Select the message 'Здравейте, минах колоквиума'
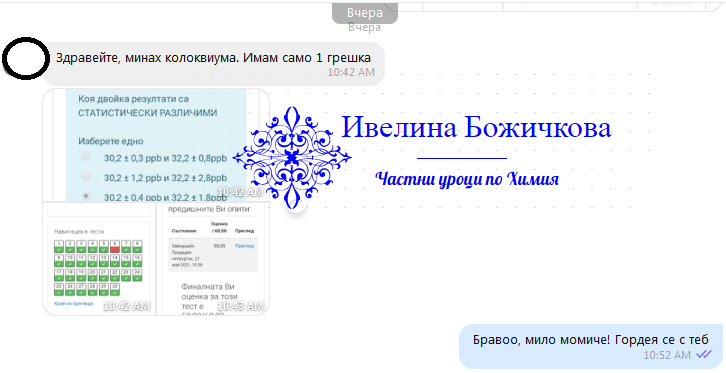 click(213, 64)
